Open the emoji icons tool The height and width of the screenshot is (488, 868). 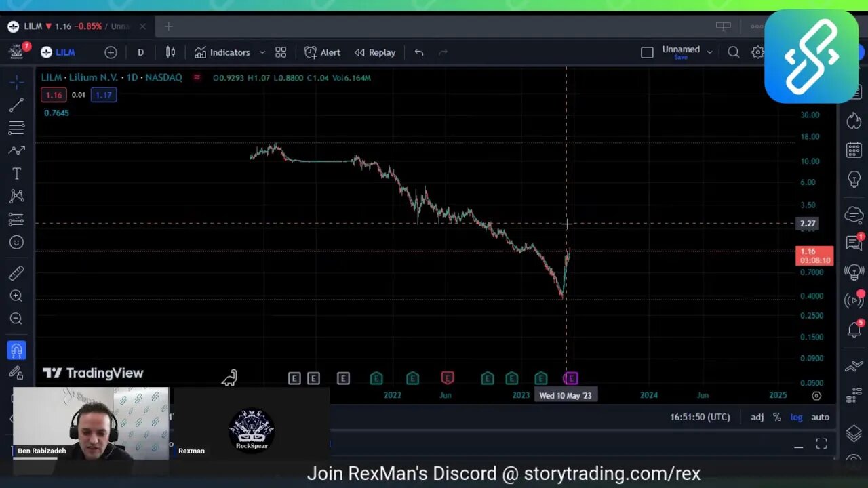[16, 243]
